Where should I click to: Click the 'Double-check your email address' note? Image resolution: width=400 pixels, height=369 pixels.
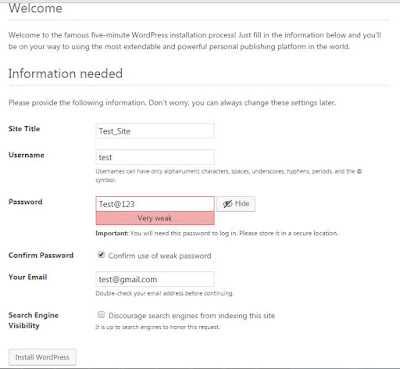coord(165,293)
